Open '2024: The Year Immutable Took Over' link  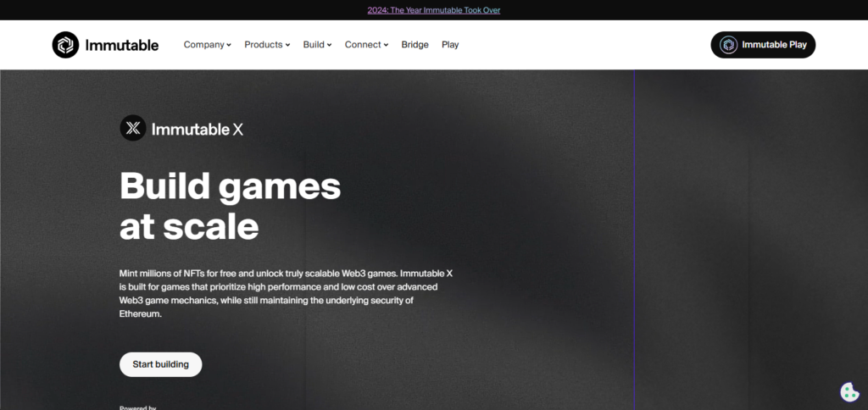434,10
